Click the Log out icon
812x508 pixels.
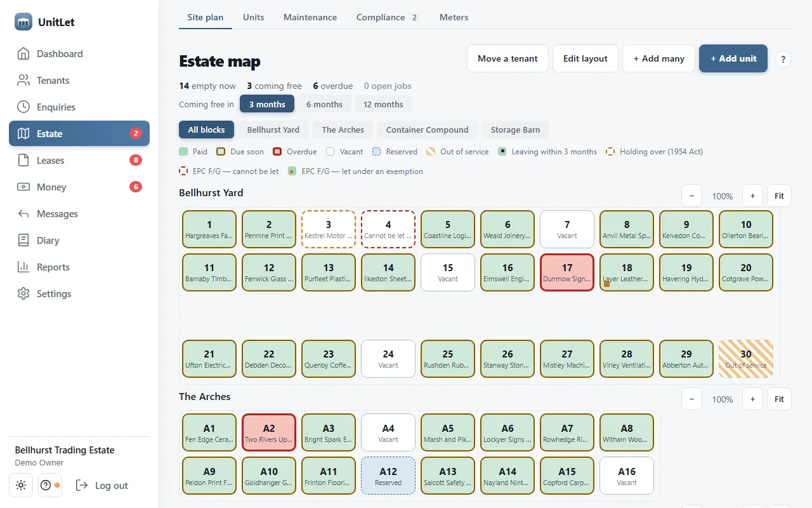pos(81,485)
